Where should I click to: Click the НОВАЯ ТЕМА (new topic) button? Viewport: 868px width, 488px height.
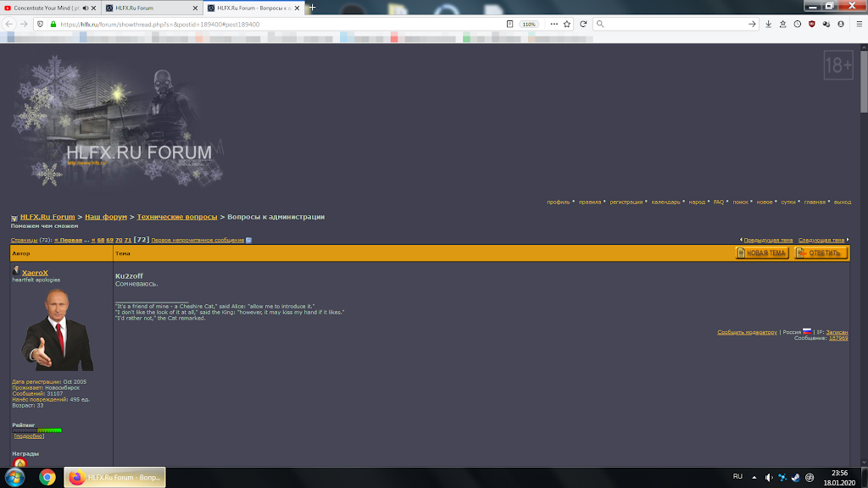(x=762, y=252)
